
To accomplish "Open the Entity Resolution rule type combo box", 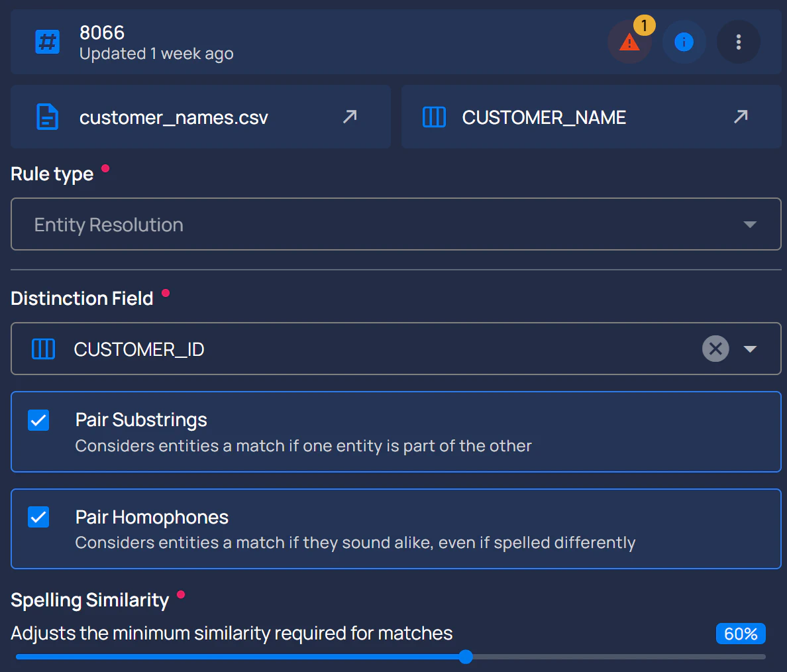I will pos(396,224).
